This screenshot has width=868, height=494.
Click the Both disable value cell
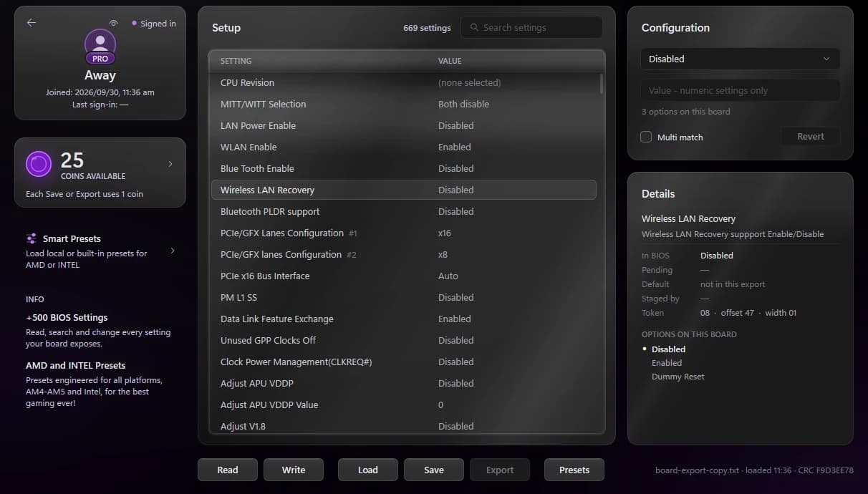pyautogui.click(x=463, y=104)
